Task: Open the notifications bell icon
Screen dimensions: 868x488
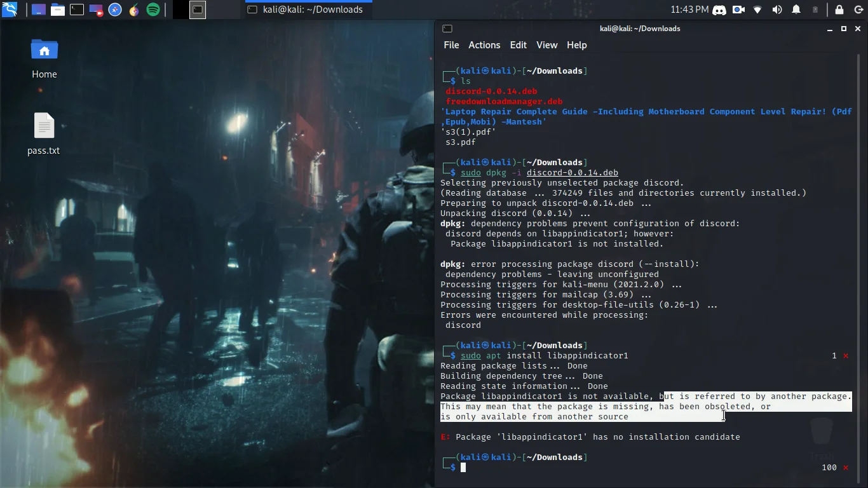Action: coord(796,10)
